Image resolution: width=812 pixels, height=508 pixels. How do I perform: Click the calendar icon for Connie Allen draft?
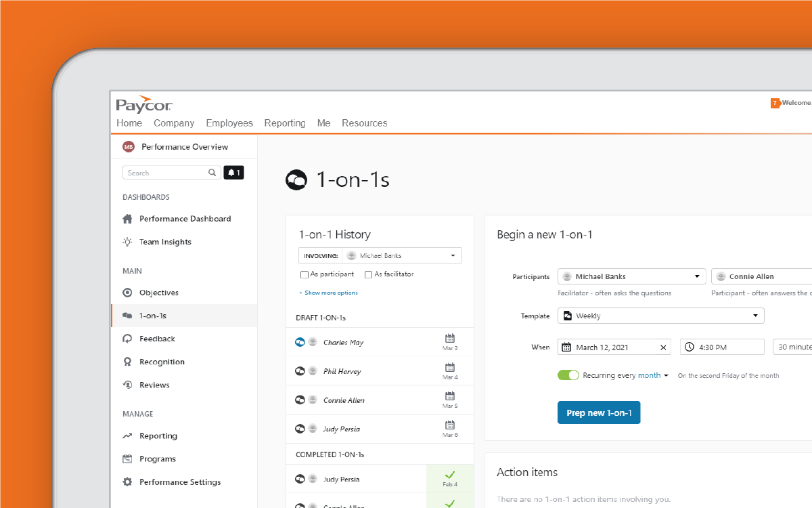[450, 396]
